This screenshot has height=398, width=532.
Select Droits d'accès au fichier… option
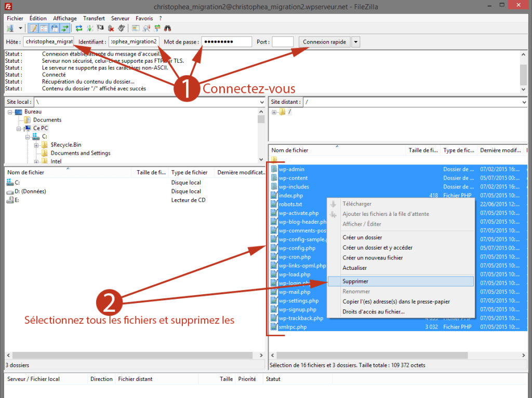point(401,311)
